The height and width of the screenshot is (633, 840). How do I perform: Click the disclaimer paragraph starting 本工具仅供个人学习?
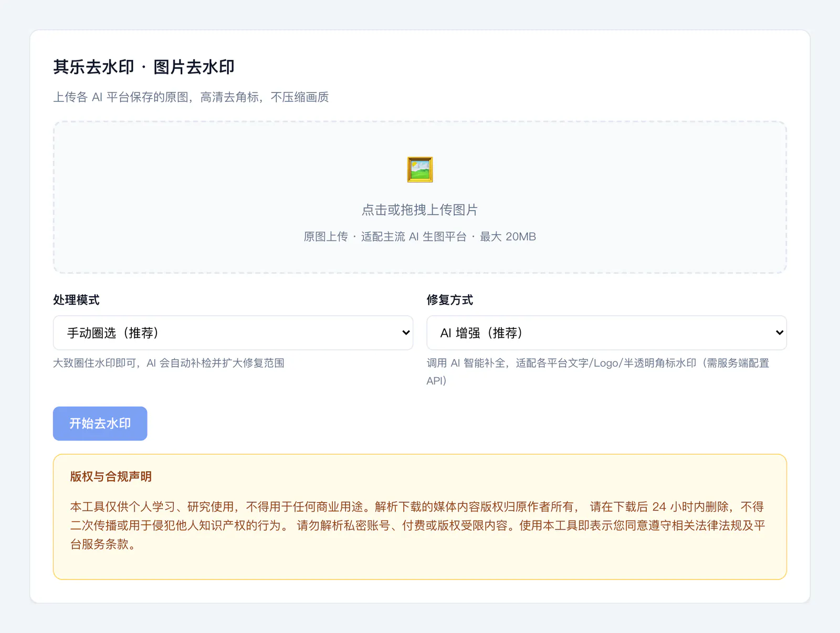pos(418,525)
